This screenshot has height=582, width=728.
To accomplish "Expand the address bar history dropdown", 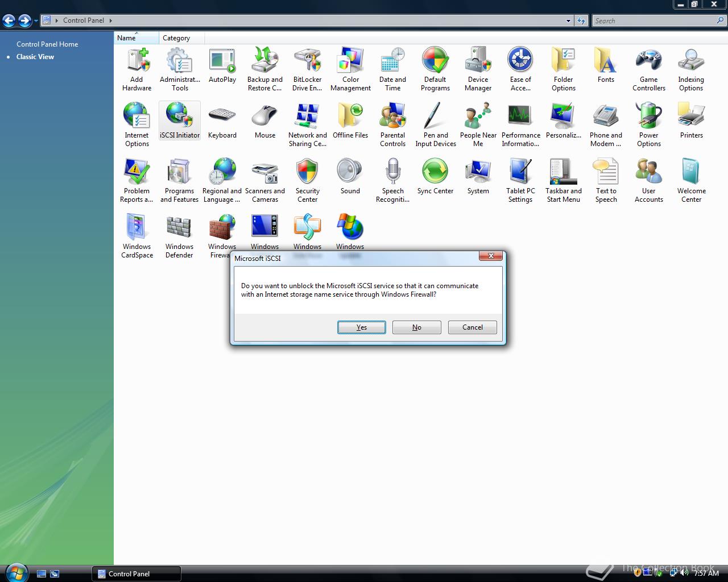I will [x=568, y=21].
